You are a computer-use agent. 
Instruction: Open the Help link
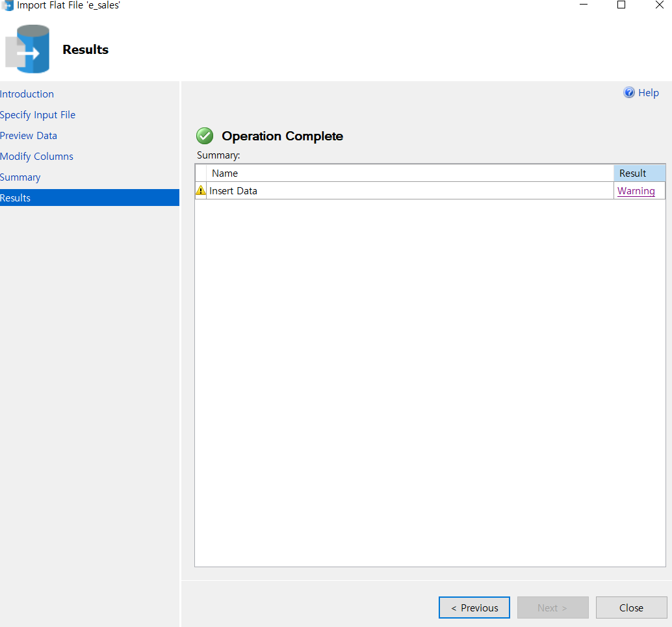(648, 92)
